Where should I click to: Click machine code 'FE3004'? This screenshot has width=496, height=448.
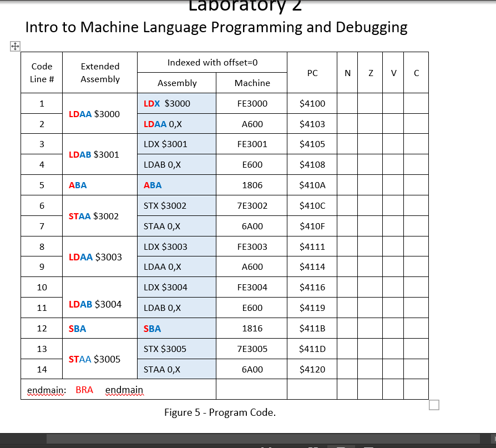[252, 288]
